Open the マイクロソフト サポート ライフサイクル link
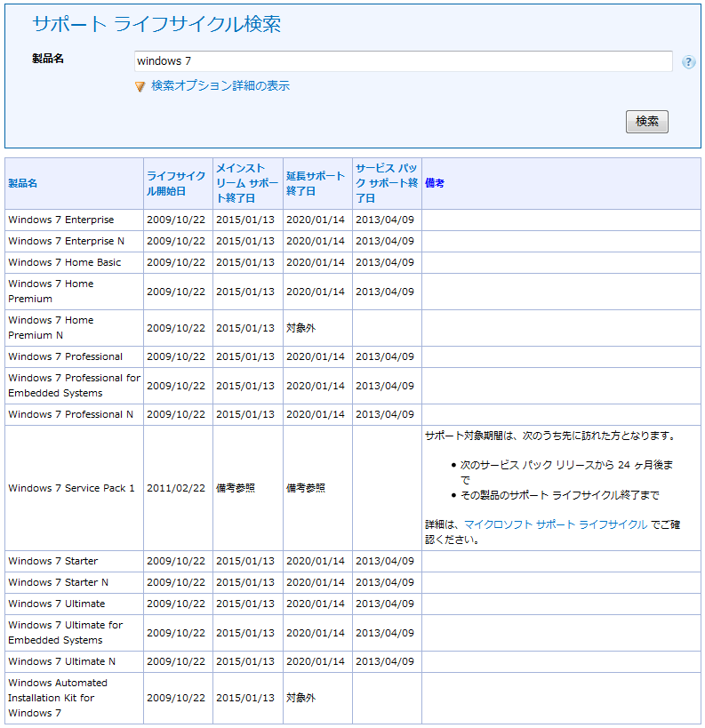This screenshot has width=705, height=728. click(556, 524)
